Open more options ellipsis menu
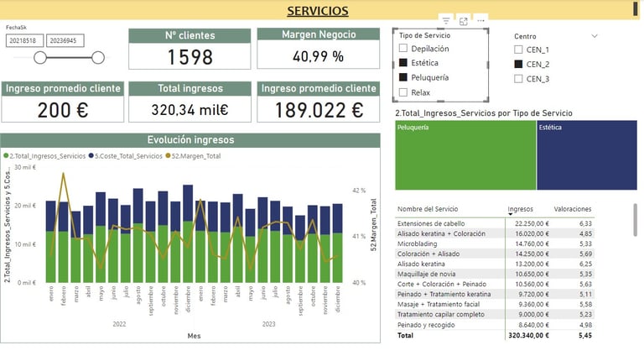644x361 pixels. (x=481, y=20)
